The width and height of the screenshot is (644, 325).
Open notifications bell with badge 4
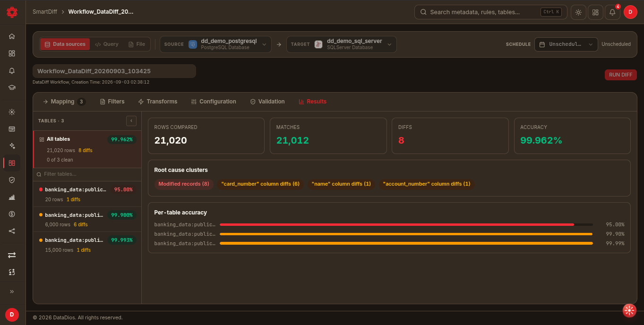pos(612,12)
